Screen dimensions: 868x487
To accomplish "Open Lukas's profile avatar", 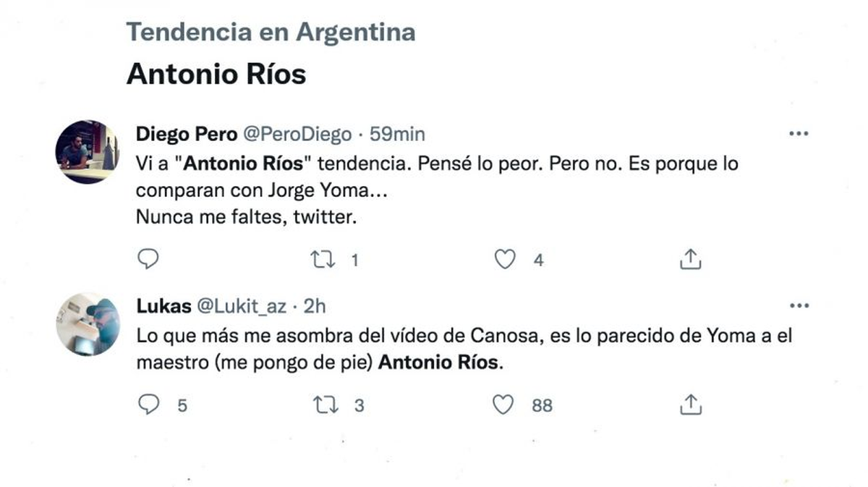I will tap(87, 324).
